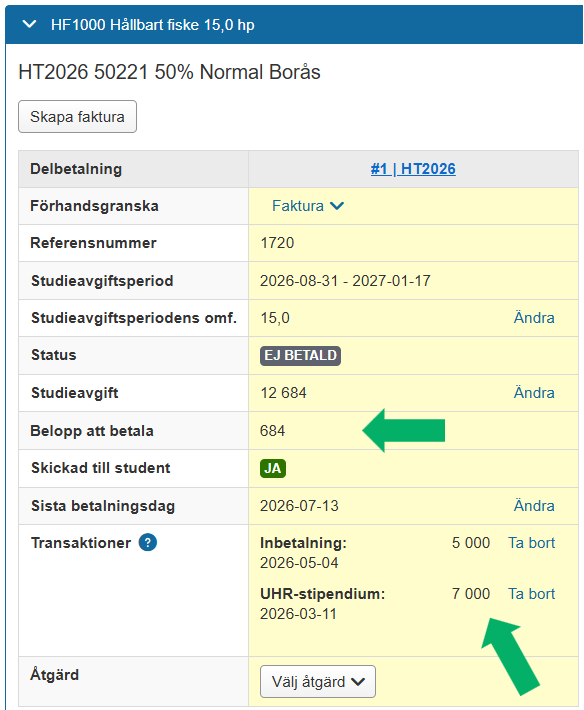Image resolution: width=584 pixels, height=710 pixels.
Task: Click the Åtgärd row label
Action: tap(54, 674)
